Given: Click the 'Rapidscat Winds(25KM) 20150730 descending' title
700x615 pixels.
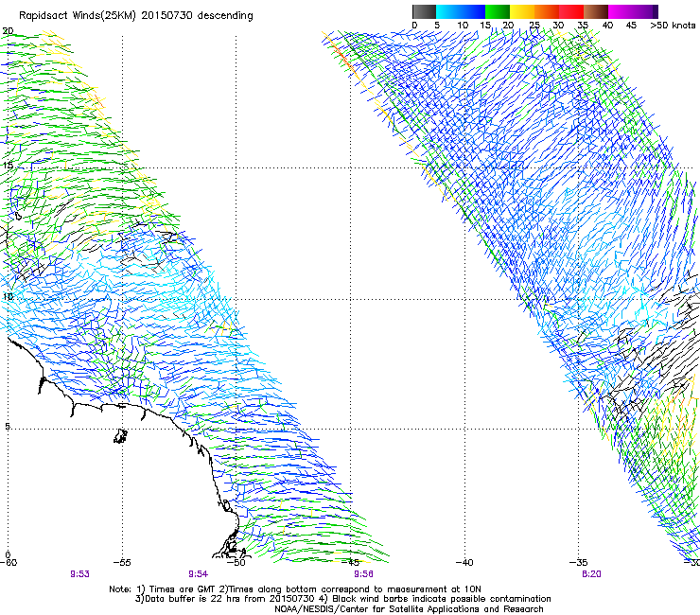Looking at the screenshot, I should coord(135,16).
